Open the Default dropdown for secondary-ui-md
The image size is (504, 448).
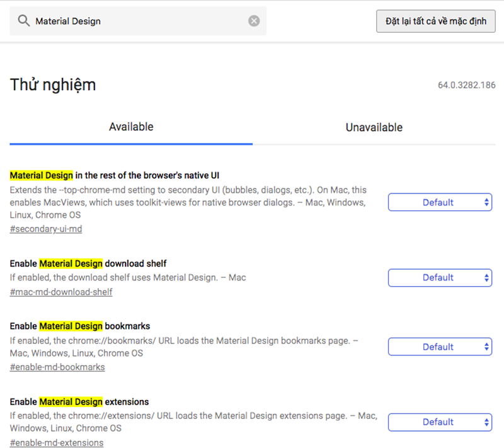click(x=440, y=202)
